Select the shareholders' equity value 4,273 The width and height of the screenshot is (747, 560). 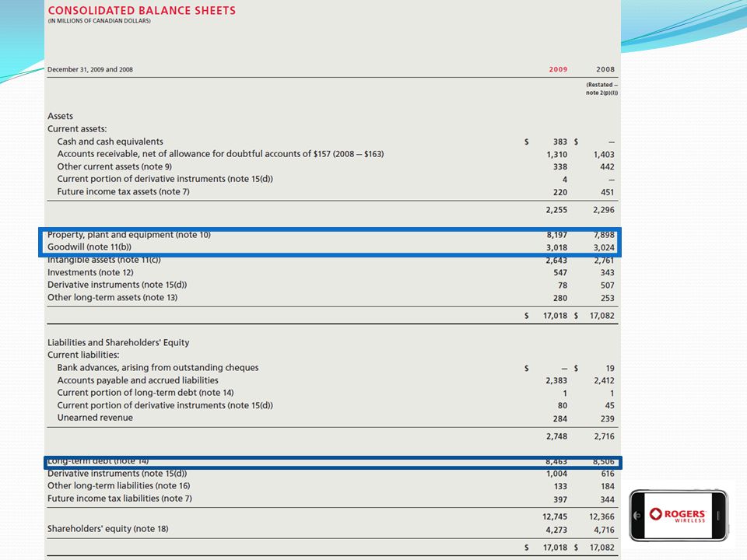(x=557, y=530)
